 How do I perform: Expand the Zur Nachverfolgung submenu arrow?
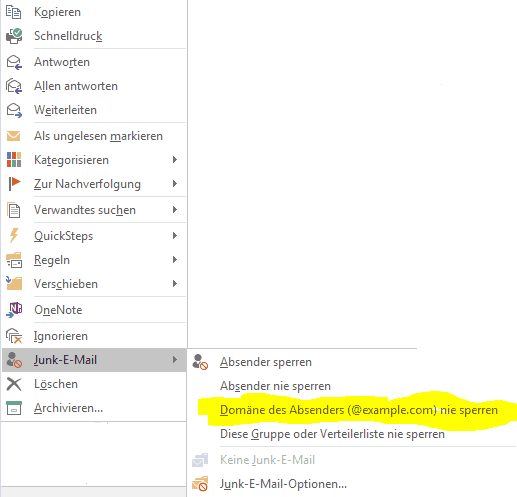tap(175, 184)
